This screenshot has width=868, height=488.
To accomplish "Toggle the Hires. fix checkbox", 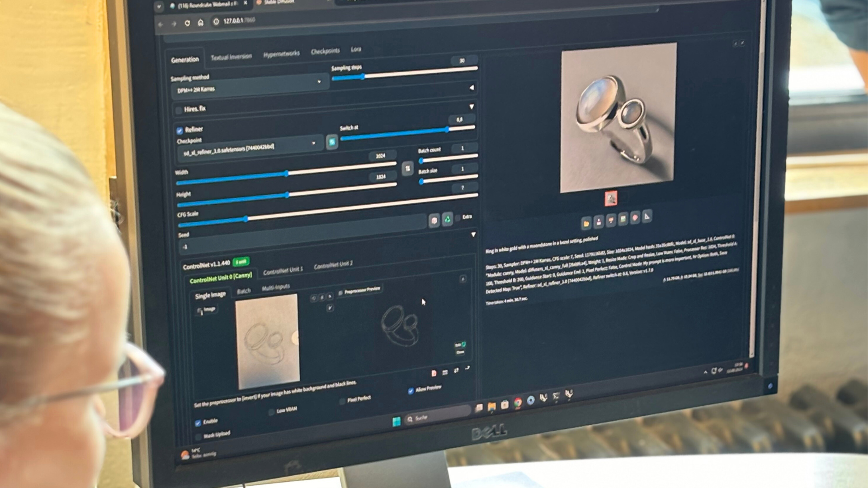I will coord(179,110).
